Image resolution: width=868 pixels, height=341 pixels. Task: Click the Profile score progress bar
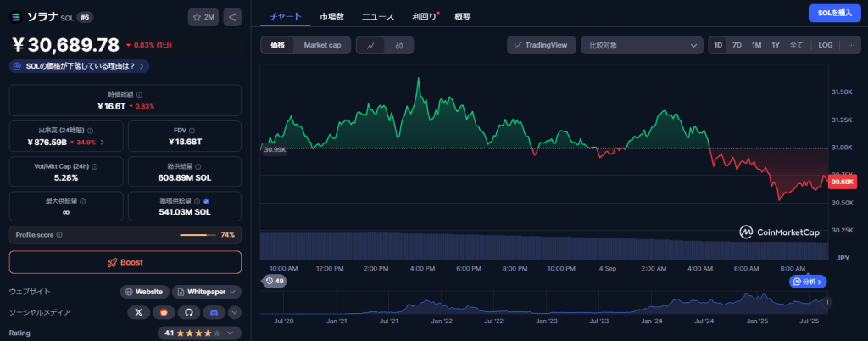click(198, 235)
